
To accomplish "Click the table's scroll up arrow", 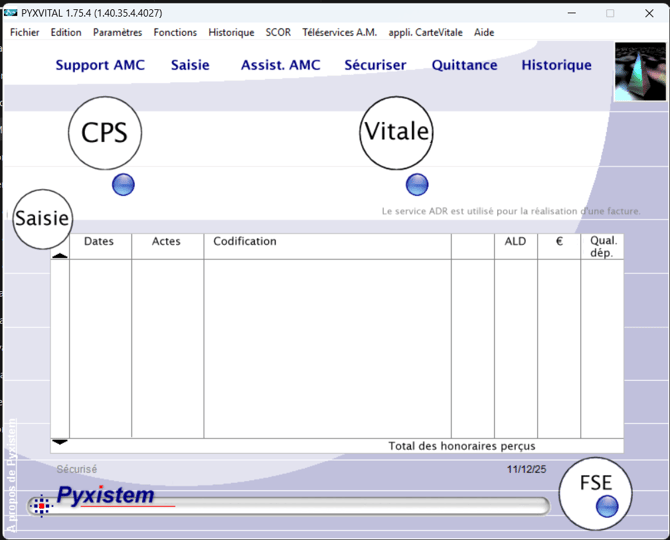I will coord(60,255).
